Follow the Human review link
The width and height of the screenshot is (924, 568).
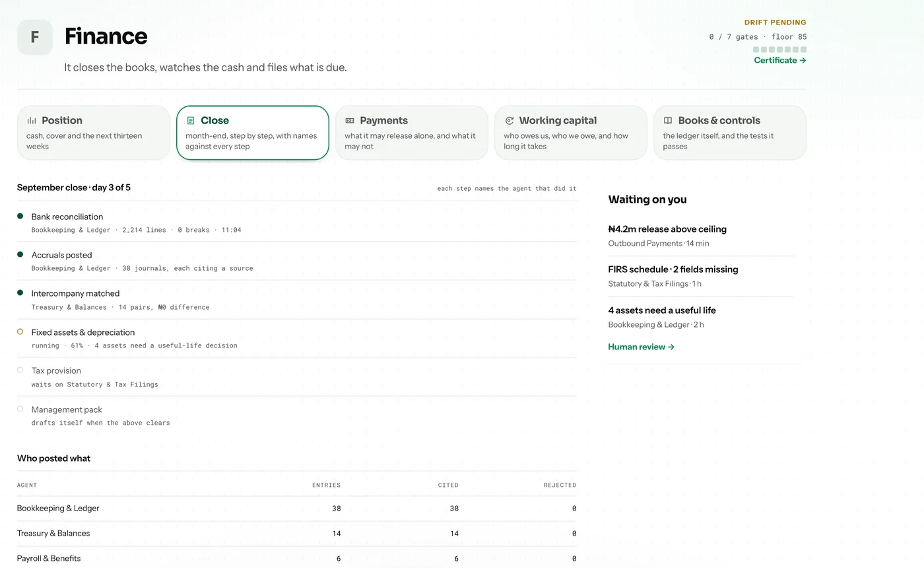[641, 347]
